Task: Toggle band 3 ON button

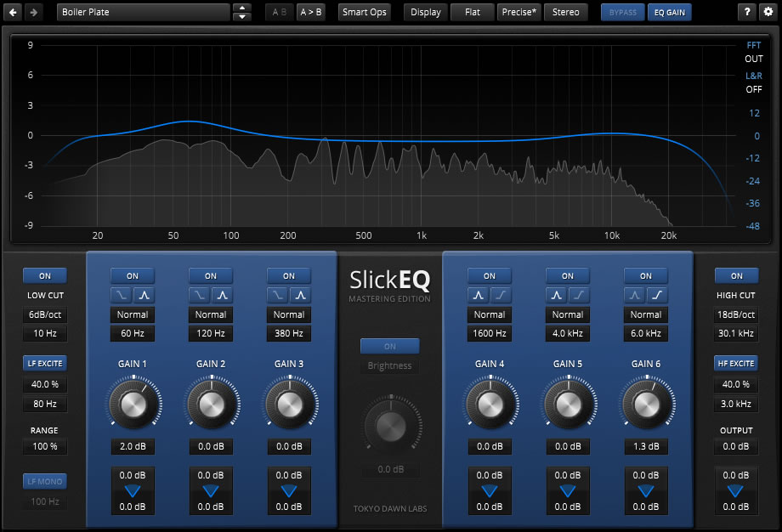Action: [289, 275]
